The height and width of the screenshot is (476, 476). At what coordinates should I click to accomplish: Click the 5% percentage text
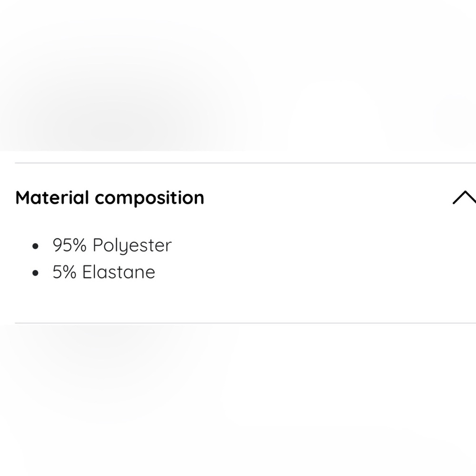(64, 272)
